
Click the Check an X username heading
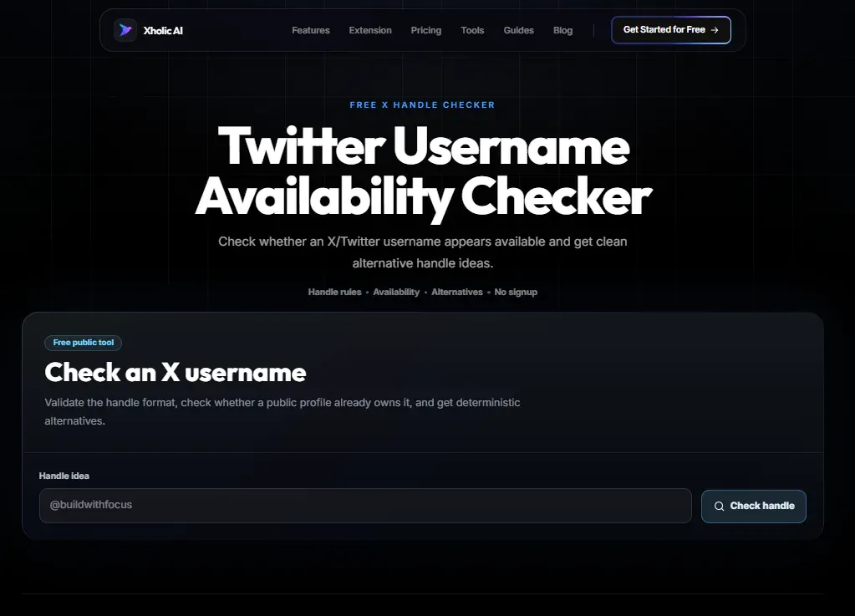[x=175, y=372]
